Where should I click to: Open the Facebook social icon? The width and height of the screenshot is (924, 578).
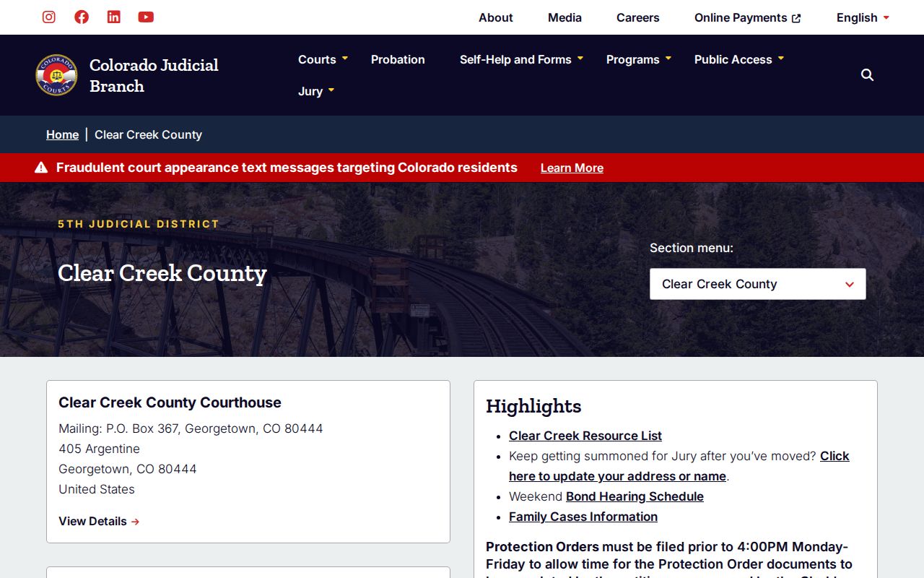point(82,17)
